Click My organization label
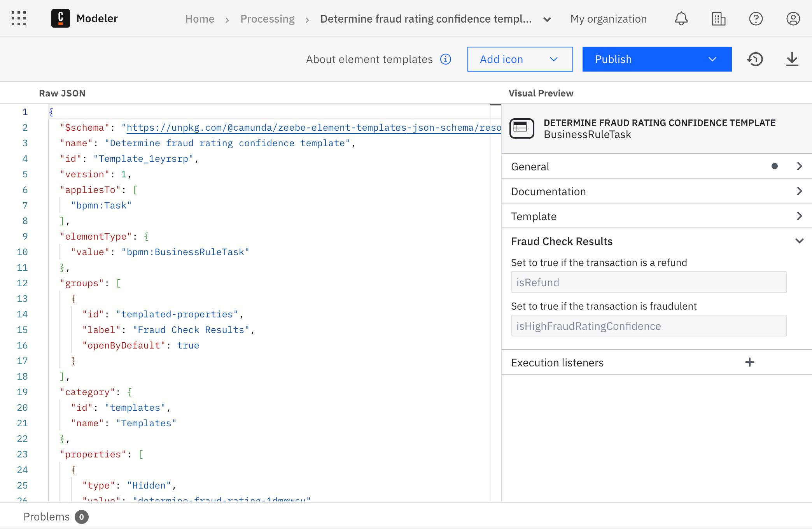The image size is (812, 529). [608, 19]
